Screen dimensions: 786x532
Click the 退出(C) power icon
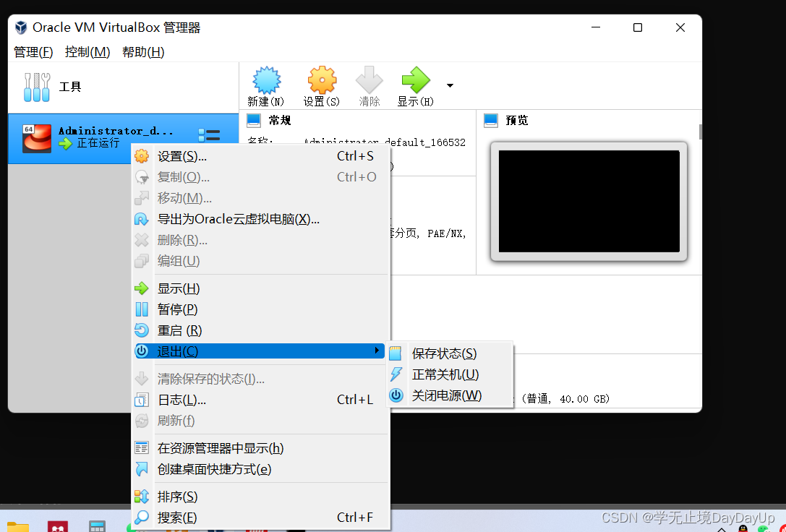142,351
